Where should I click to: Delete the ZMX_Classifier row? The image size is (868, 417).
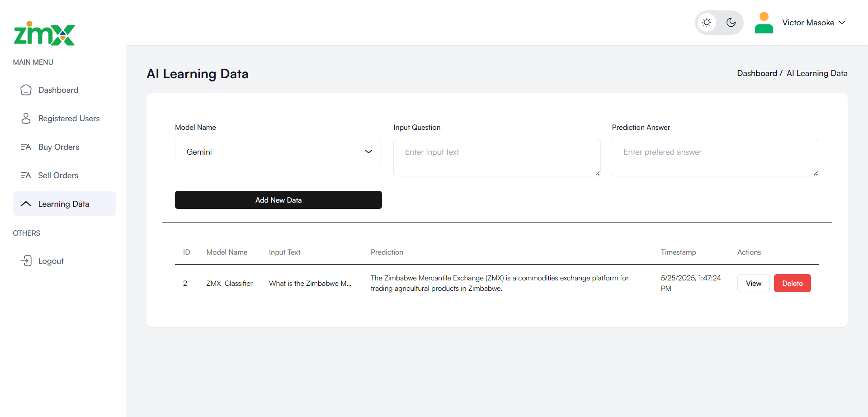click(792, 283)
